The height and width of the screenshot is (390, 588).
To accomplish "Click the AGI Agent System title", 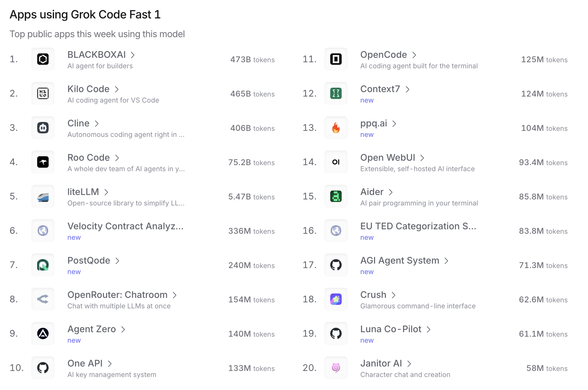I will point(400,260).
